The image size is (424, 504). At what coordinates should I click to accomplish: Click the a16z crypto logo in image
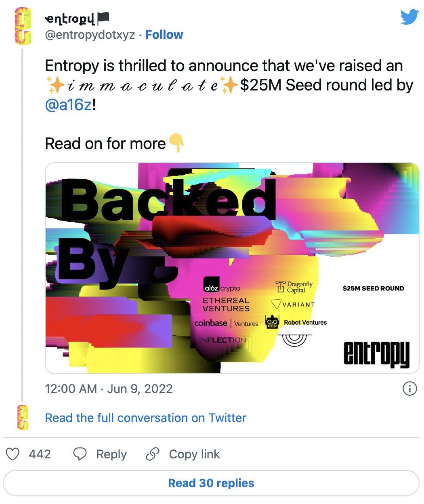point(222,288)
